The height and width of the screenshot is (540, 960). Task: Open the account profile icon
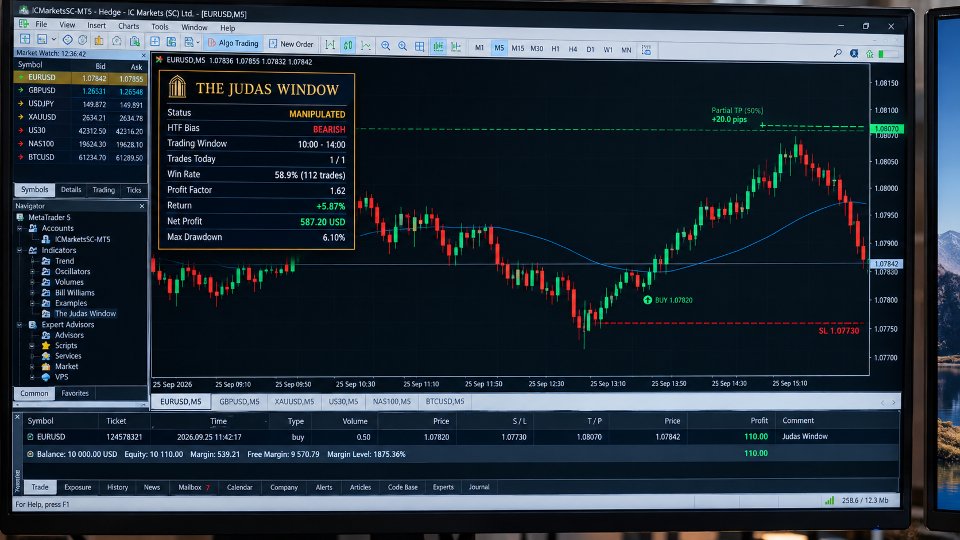(854, 54)
